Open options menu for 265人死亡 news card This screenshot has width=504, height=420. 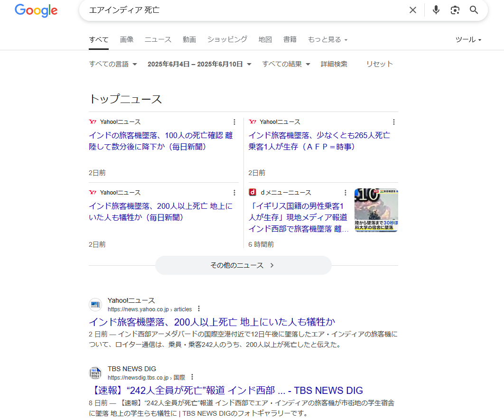[394, 122]
